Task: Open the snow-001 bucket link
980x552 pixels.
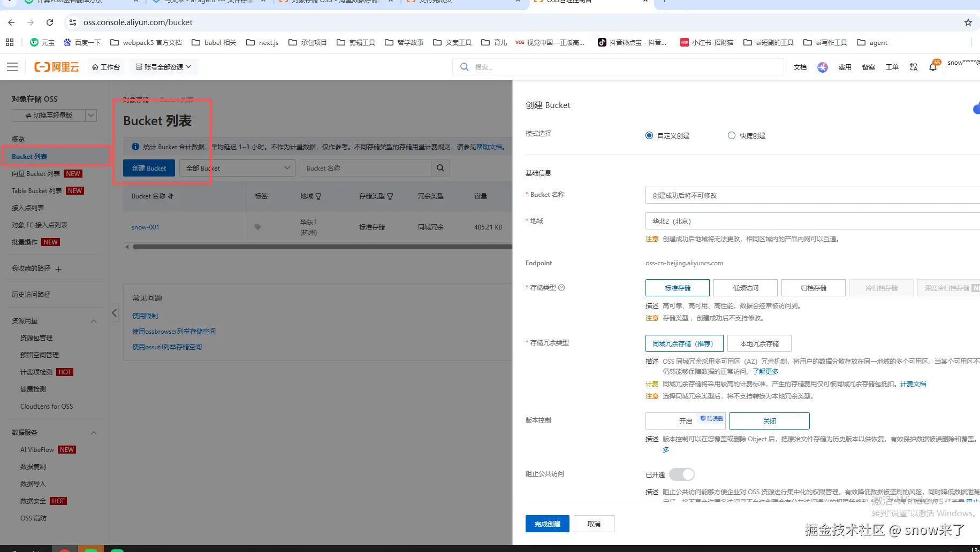Action: coord(146,227)
